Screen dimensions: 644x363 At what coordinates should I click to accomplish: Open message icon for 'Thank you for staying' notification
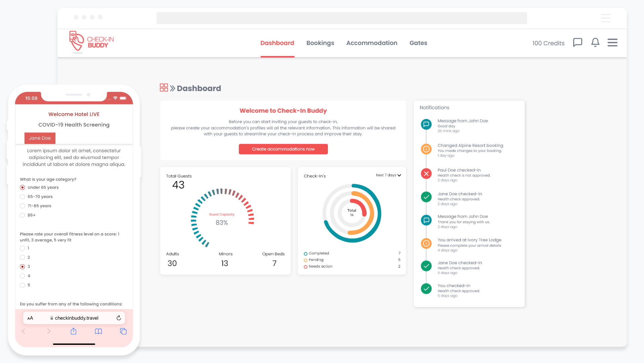pyautogui.click(x=426, y=220)
